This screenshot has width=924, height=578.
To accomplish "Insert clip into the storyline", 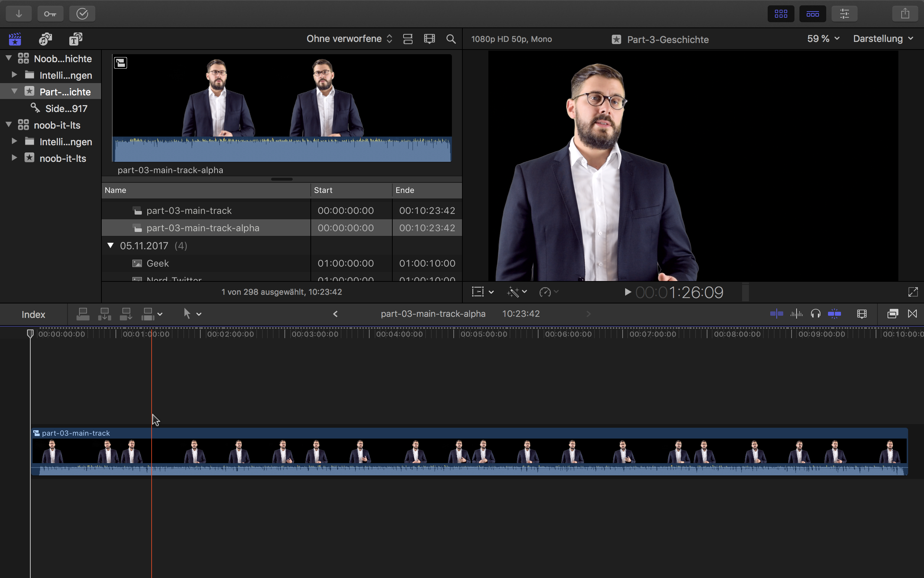I will tap(104, 314).
